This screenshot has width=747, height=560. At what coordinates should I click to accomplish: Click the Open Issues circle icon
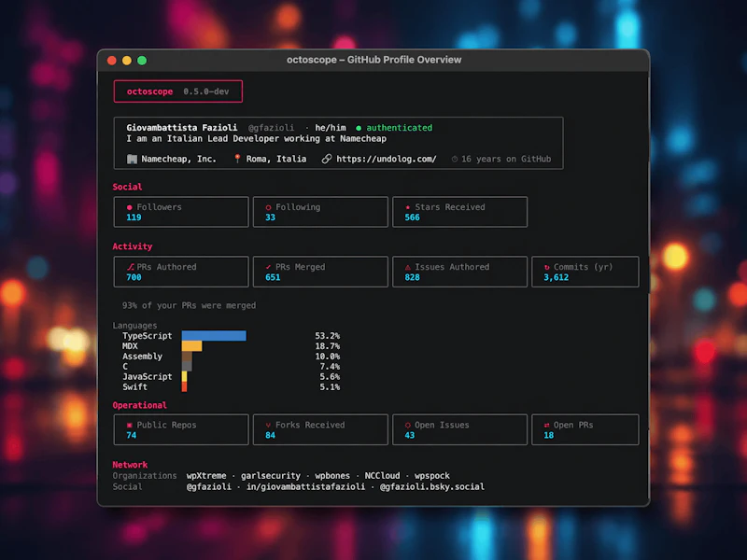[407, 426]
